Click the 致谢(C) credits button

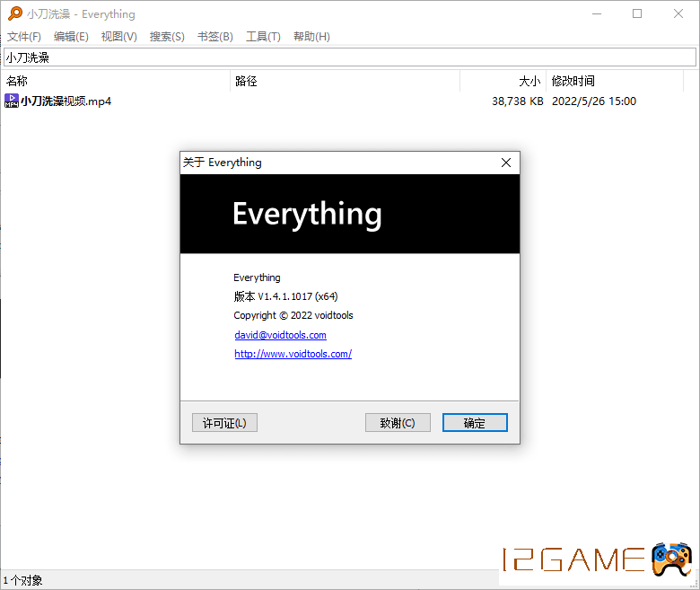tap(398, 423)
